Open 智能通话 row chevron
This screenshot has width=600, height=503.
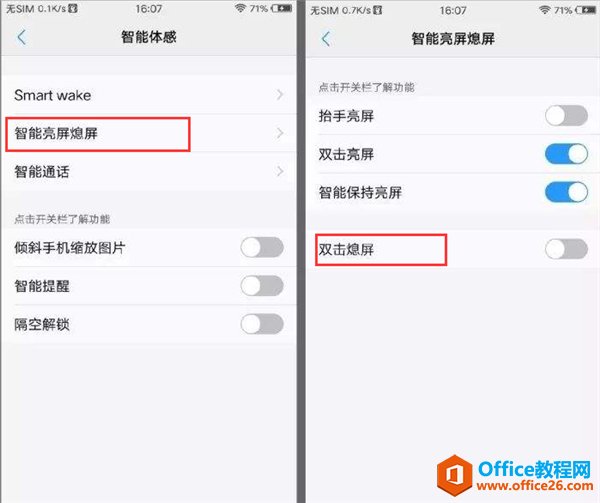pos(280,171)
